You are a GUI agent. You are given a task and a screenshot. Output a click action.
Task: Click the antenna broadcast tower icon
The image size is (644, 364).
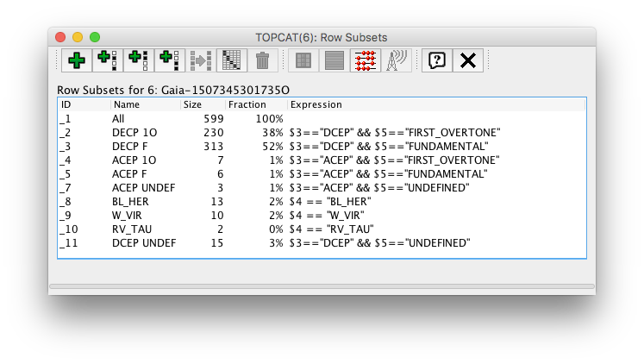pos(397,60)
